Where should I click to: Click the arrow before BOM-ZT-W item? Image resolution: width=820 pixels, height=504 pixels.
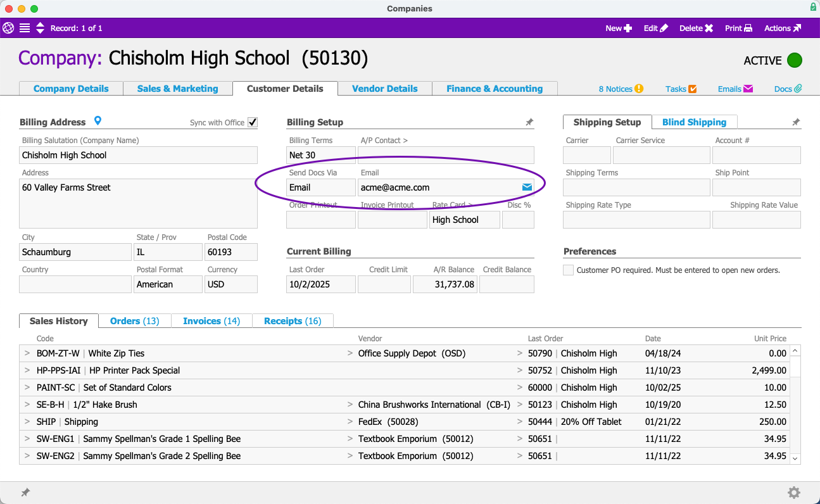click(27, 353)
